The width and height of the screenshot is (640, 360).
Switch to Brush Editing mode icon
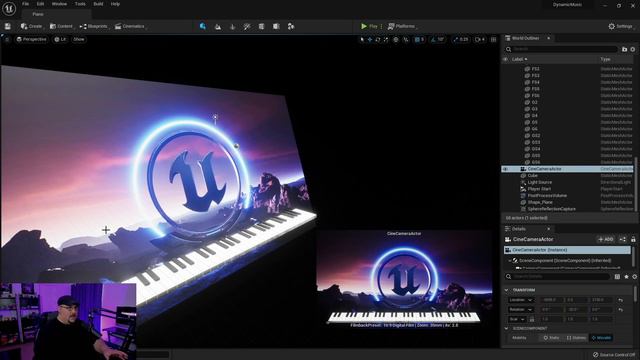pos(291,27)
